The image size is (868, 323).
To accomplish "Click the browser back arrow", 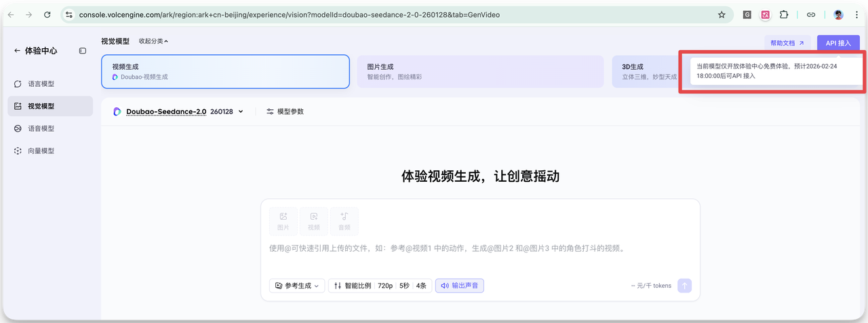I will coord(11,14).
